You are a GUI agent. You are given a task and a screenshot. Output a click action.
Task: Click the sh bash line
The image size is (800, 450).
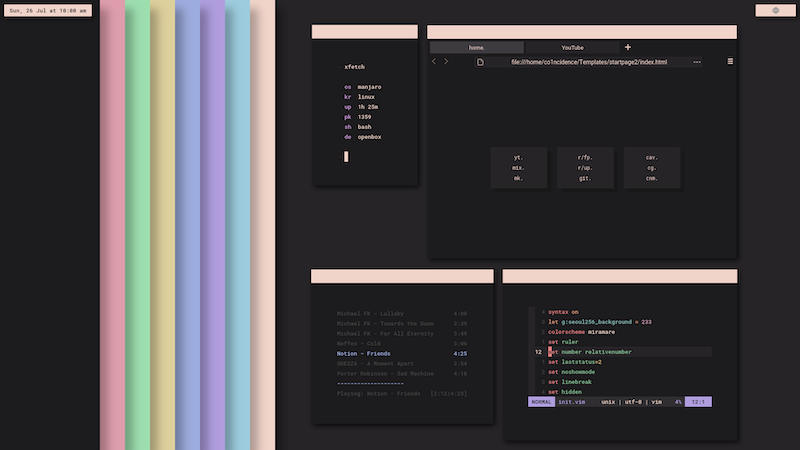pyautogui.click(x=358, y=127)
